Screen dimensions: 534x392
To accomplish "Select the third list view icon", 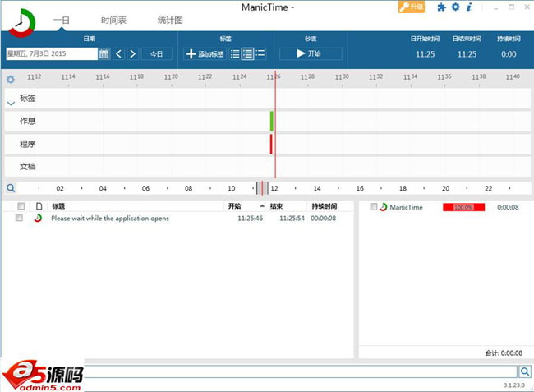I will 260,53.
